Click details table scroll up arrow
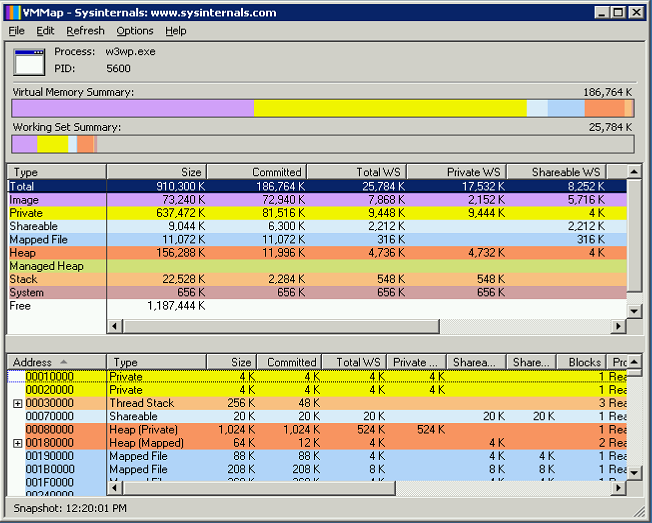The height and width of the screenshot is (523, 652). click(634, 362)
